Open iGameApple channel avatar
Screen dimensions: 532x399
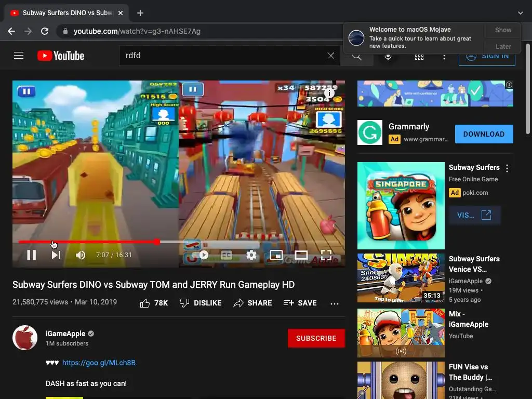pyautogui.click(x=25, y=338)
